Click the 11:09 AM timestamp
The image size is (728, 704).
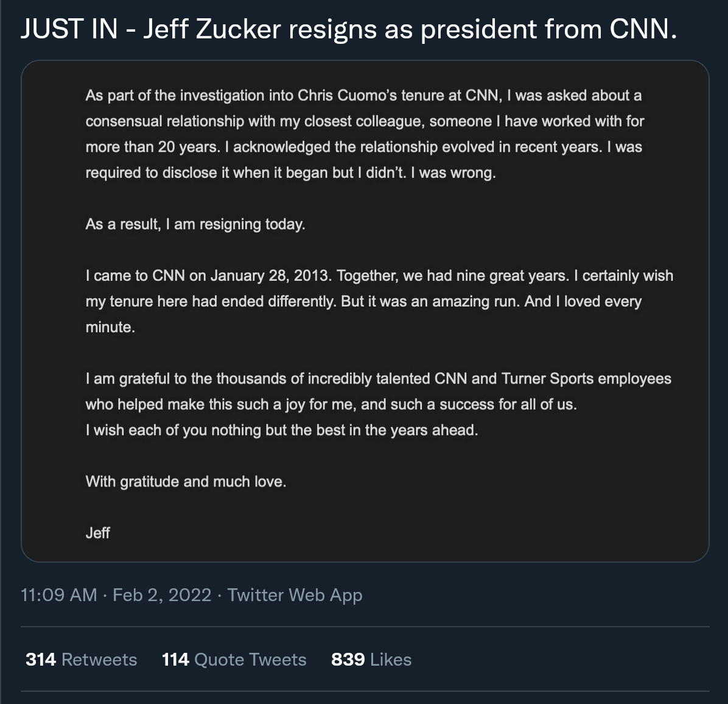(59, 595)
